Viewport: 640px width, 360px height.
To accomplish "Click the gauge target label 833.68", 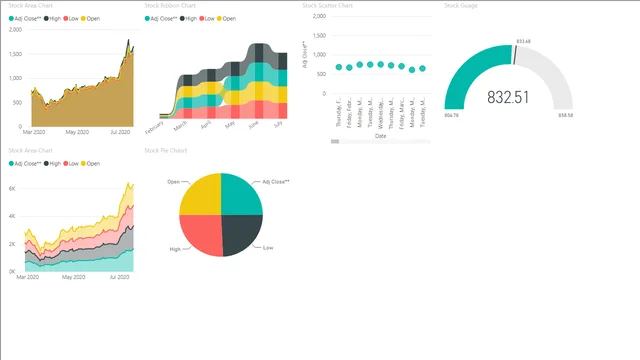I will (x=523, y=42).
